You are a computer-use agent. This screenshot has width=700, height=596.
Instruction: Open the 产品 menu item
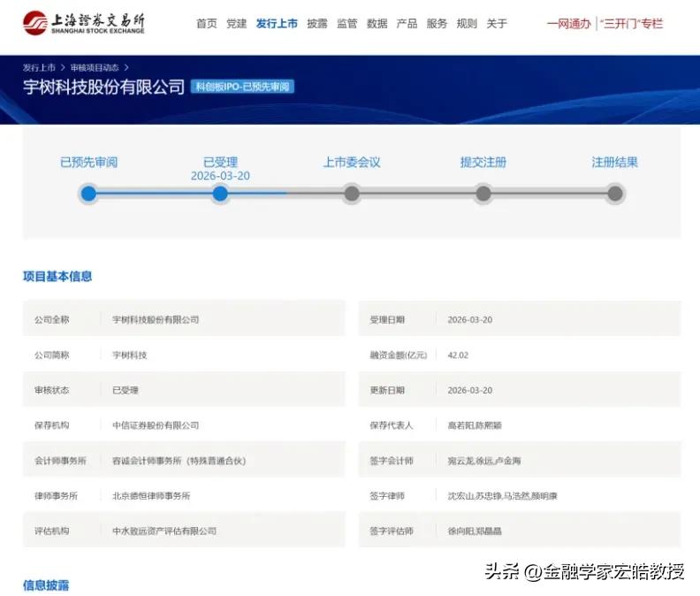tap(407, 24)
